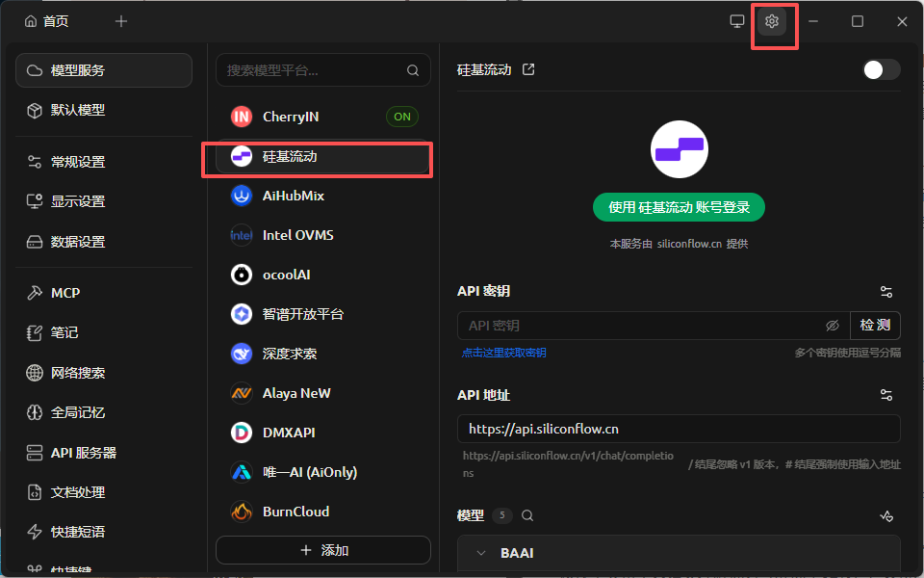Image resolution: width=924 pixels, height=578 pixels.
Task: Open 显示设置 section
Action: point(104,201)
